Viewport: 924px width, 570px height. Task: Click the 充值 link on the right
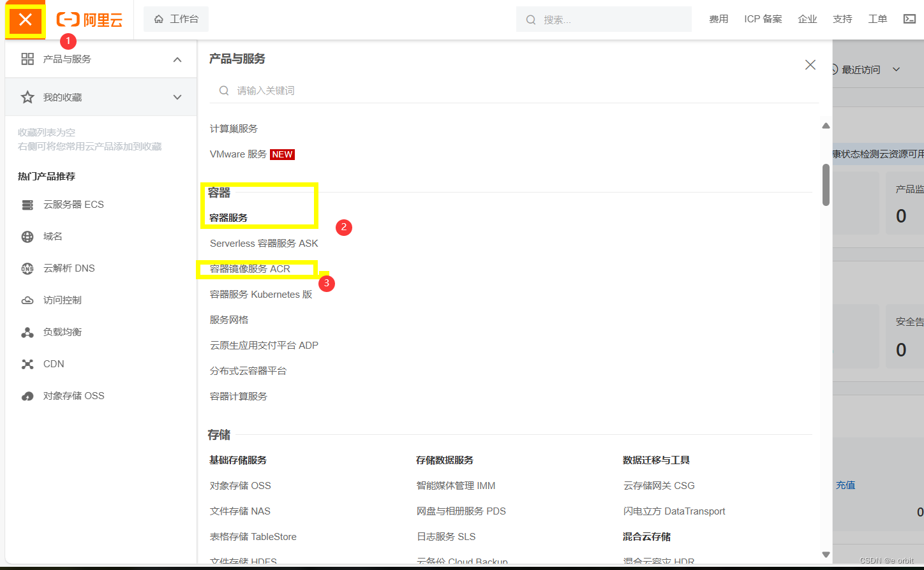coord(846,485)
